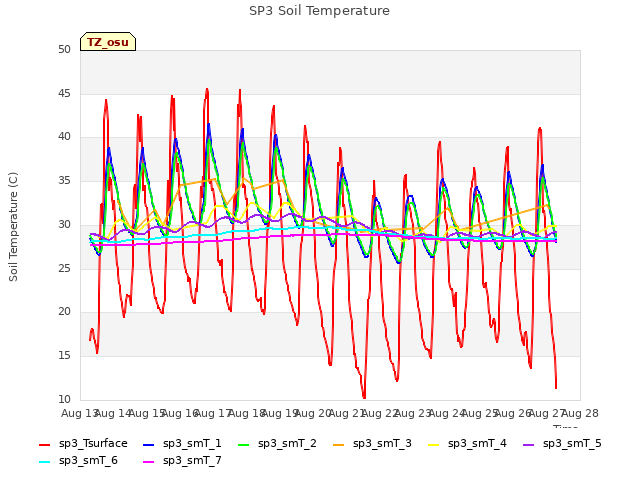Click the Aug 28 x-axis label

coord(580,413)
